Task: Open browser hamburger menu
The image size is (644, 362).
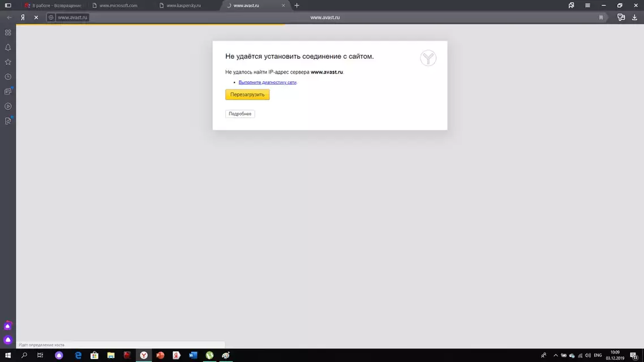Action: tap(587, 5)
